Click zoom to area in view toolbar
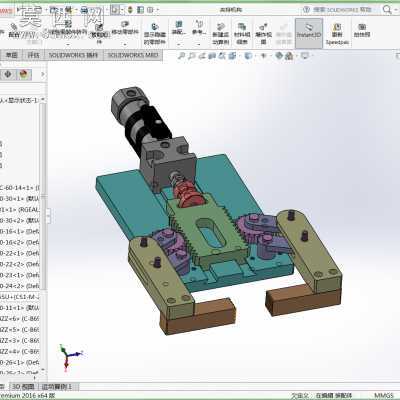This screenshot has height=400, width=400. coord(191,56)
